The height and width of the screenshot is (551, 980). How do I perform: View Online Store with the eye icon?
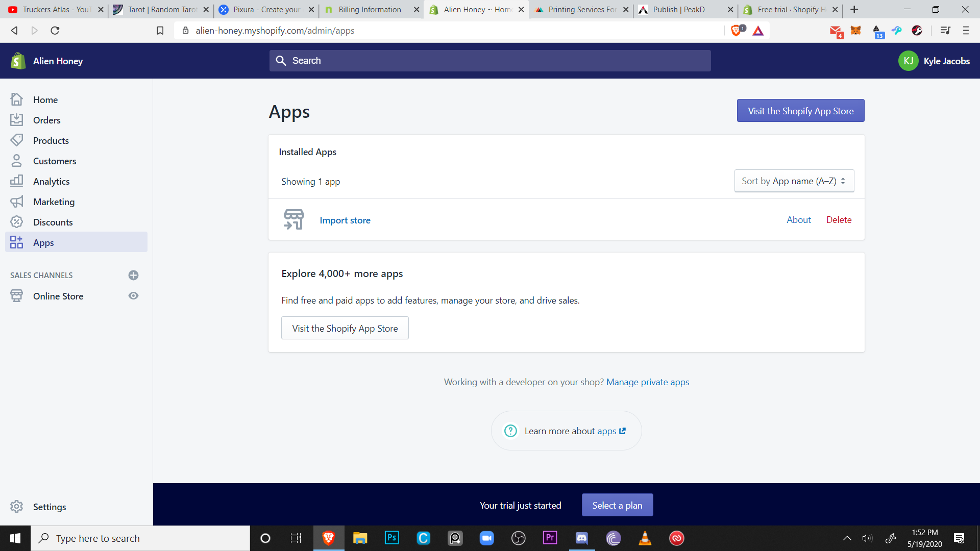pos(133,296)
